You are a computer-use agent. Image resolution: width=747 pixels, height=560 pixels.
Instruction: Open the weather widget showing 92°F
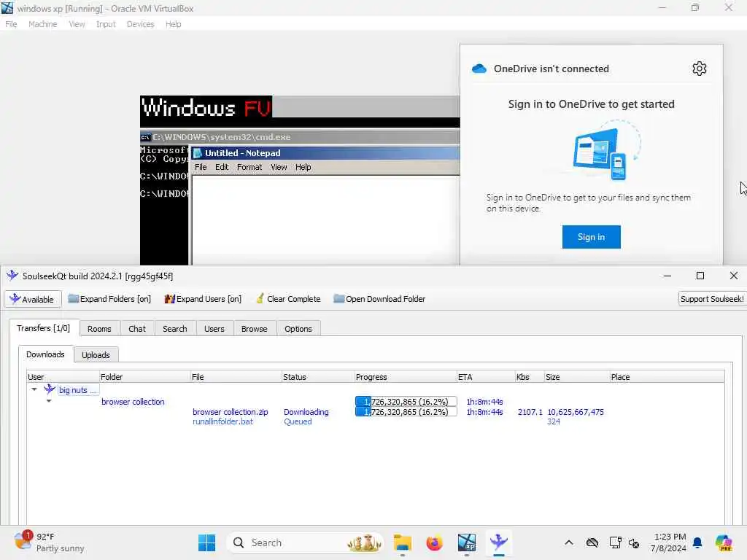(49, 542)
